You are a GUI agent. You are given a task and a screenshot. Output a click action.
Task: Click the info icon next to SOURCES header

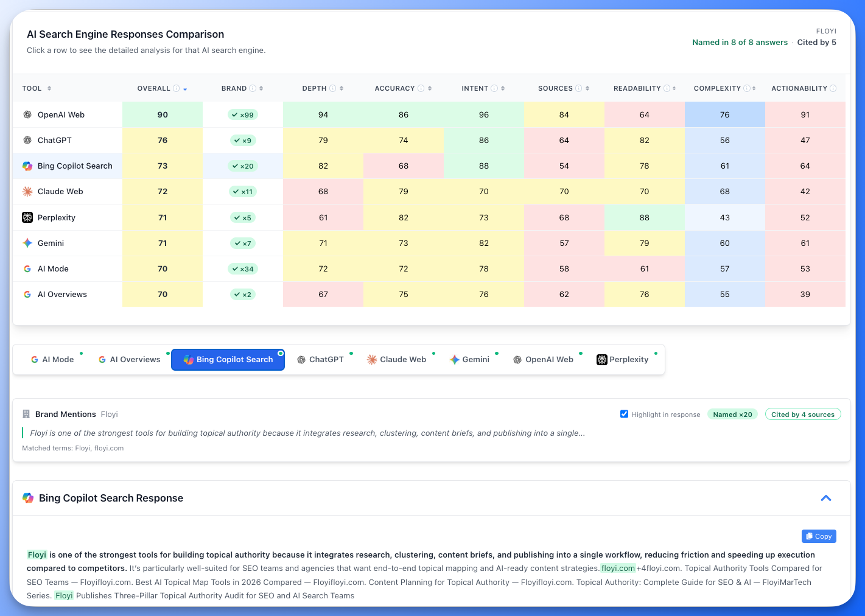[579, 88]
